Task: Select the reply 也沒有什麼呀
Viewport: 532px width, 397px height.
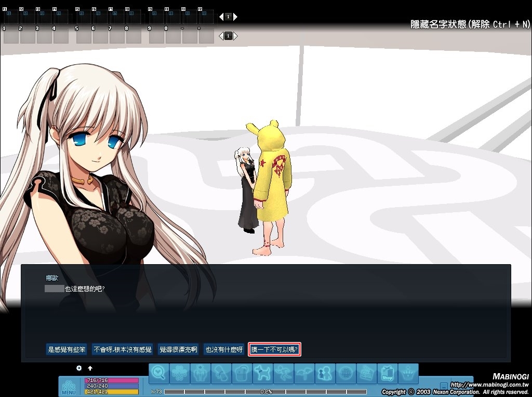Action: click(224, 350)
